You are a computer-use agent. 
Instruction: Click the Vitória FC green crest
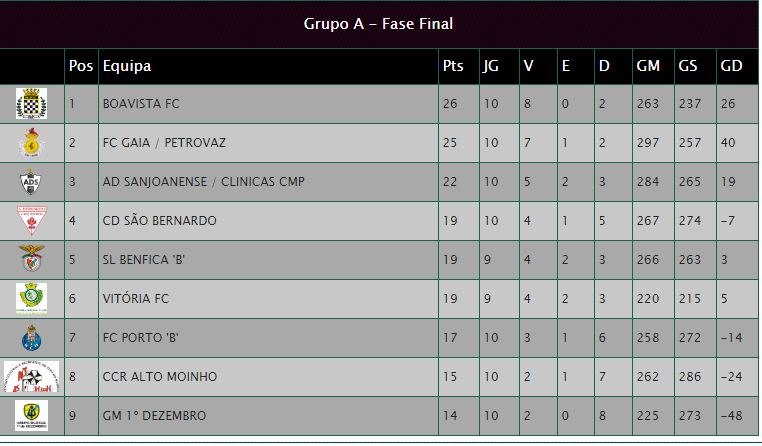[31, 299]
